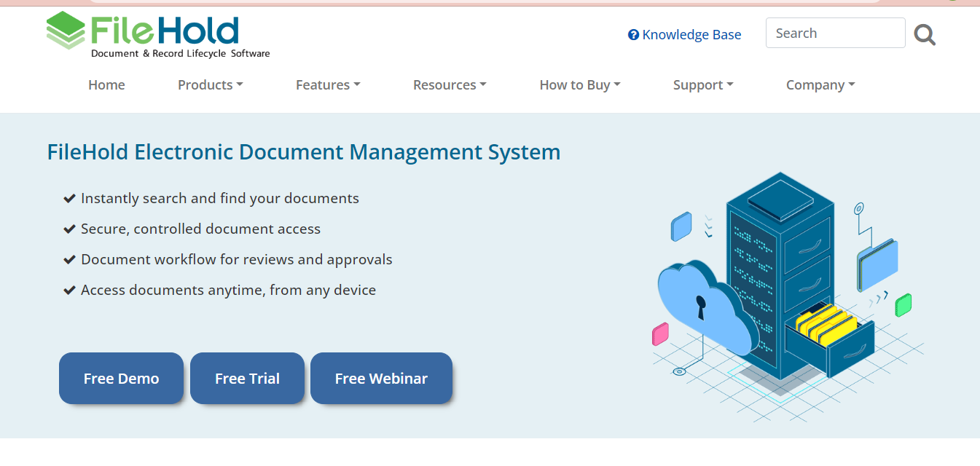Image resolution: width=980 pixels, height=466 pixels.
Task: Click "Document & Record Lifecycle Software" tagline
Action: click(x=180, y=54)
